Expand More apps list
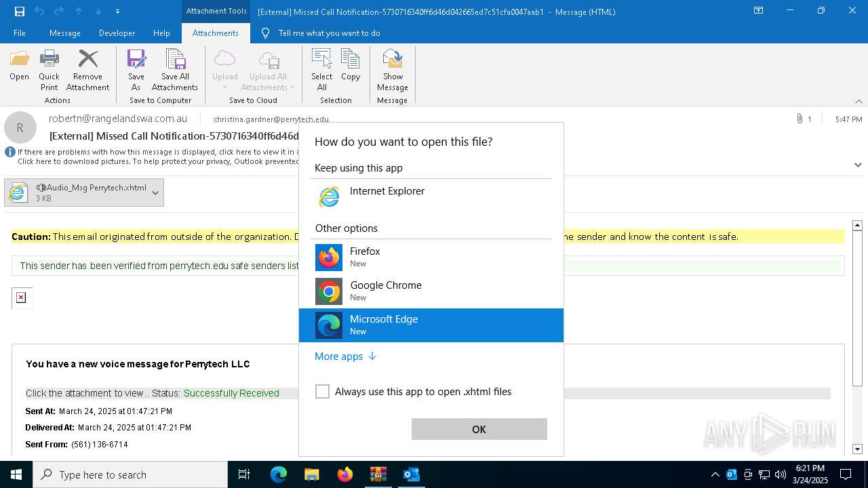The image size is (868, 488). 345,357
